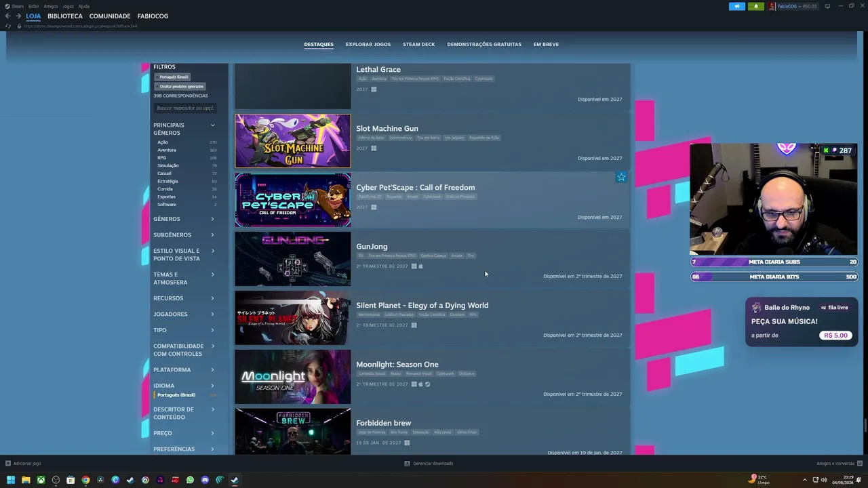Open WhatsApp from the taskbar

click(190, 480)
